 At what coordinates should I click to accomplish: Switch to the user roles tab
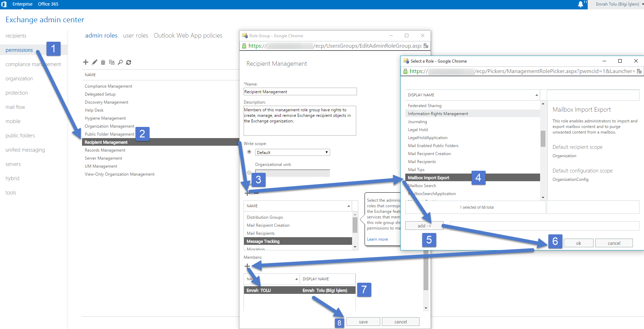(x=136, y=35)
